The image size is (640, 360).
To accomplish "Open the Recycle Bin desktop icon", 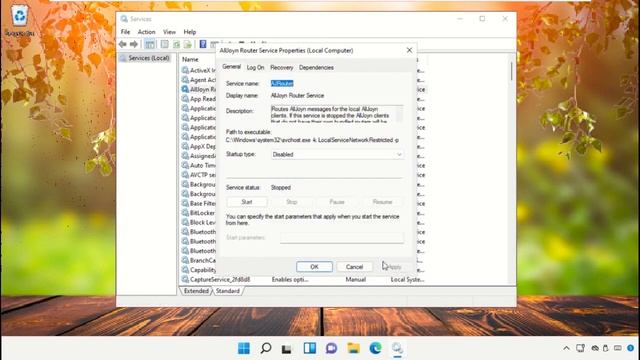I will (x=20, y=20).
